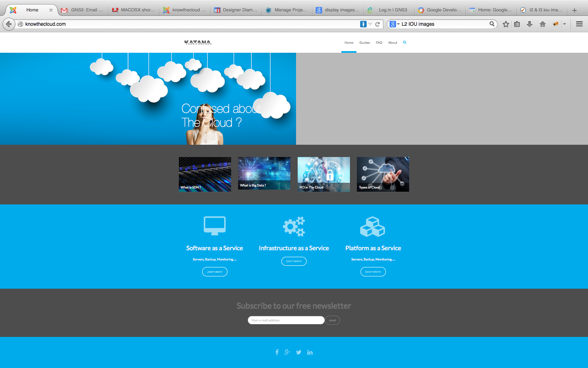
Task: Open the dropdown arrow beside the ladybug icon
Action: point(564,24)
